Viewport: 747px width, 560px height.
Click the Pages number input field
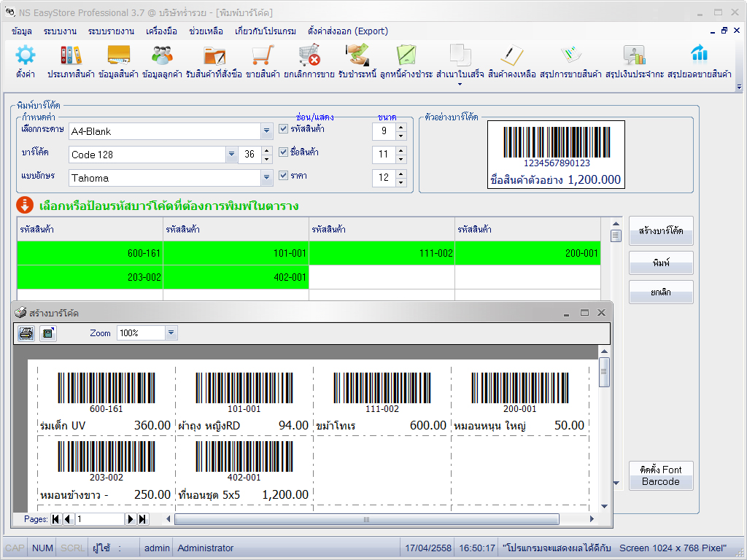tap(99, 519)
